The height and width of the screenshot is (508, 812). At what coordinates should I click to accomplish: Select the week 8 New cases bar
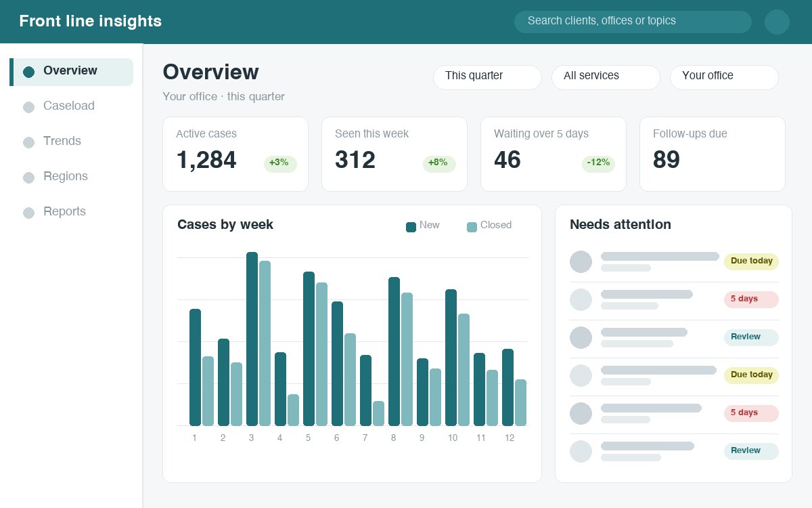click(394, 352)
